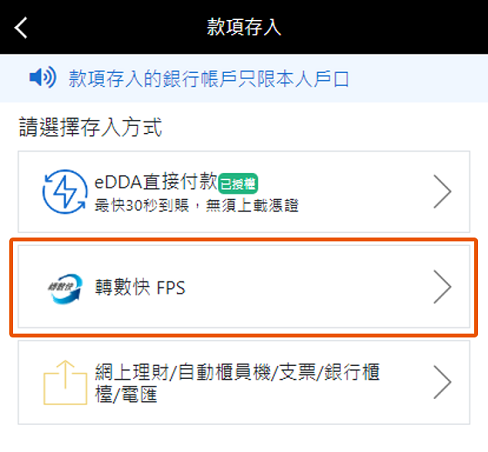
Task: Tap the green 已授權 badge
Action: click(x=238, y=183)
